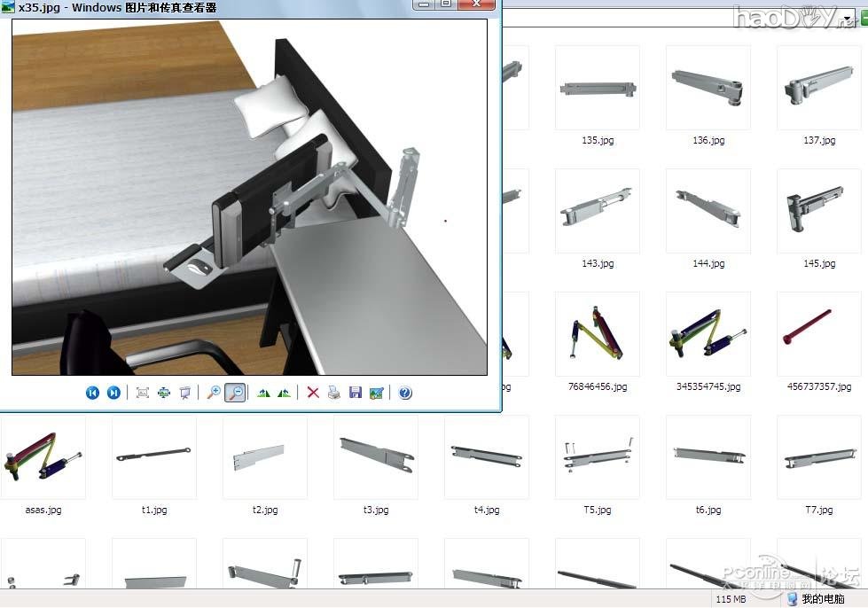This screenshot has width=868, height=608.
Task: Print the current image
Action: pos(334,393)
